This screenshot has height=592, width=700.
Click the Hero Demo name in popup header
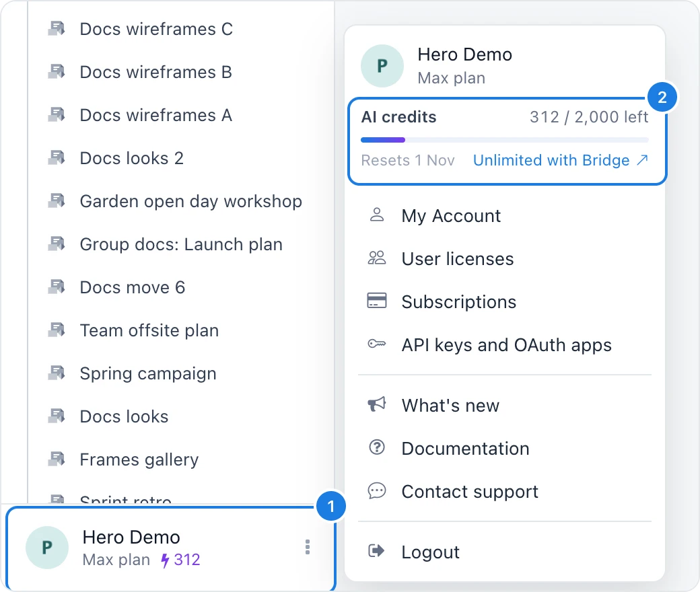(x=464, y=54)
